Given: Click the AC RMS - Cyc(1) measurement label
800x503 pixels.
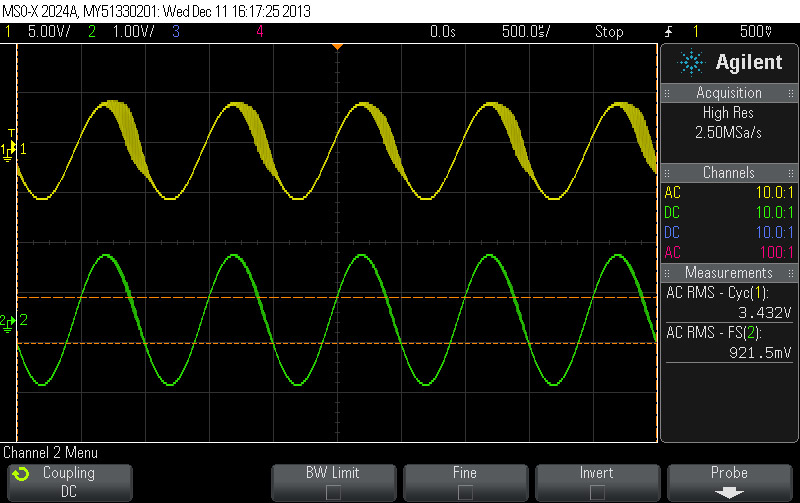Looking at the screenshot, I should [717, 293].
